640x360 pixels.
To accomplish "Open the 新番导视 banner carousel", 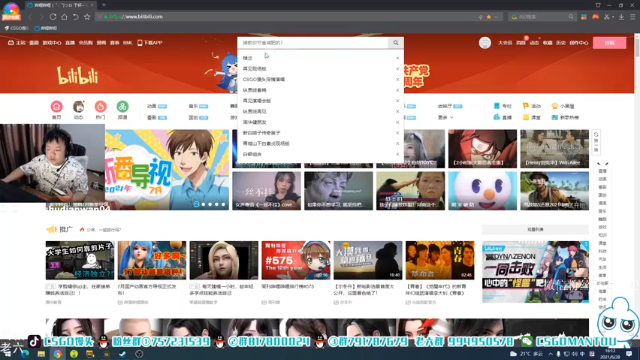I will pos(167,169).
